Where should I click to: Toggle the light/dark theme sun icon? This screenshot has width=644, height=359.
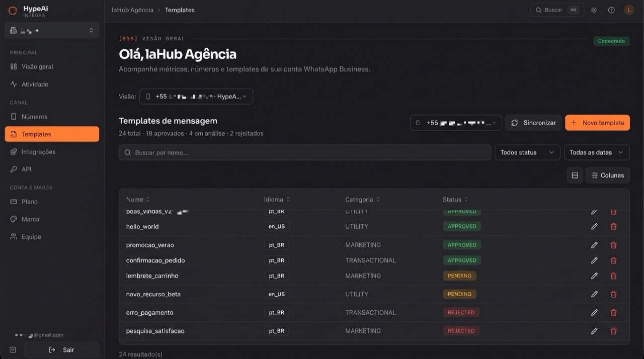pos(594,10)
